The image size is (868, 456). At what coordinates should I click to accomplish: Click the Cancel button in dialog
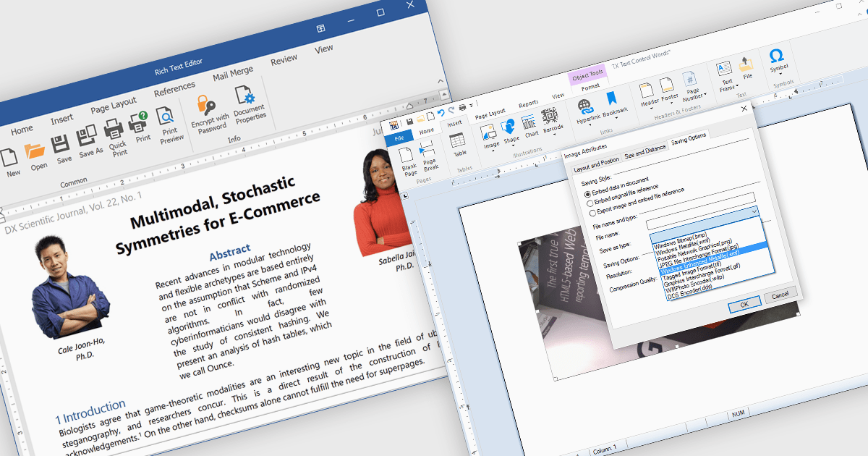(780, 295)
